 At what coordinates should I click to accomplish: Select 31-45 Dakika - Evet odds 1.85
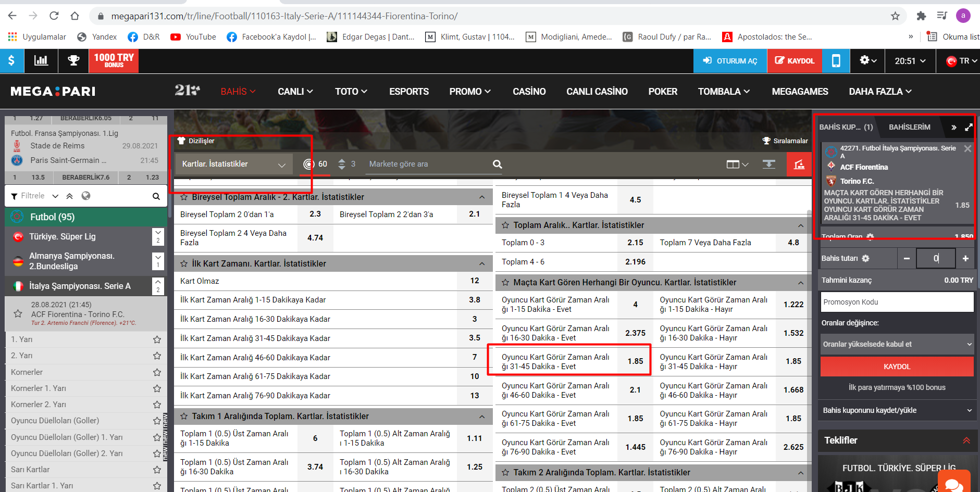coord(635,361)
